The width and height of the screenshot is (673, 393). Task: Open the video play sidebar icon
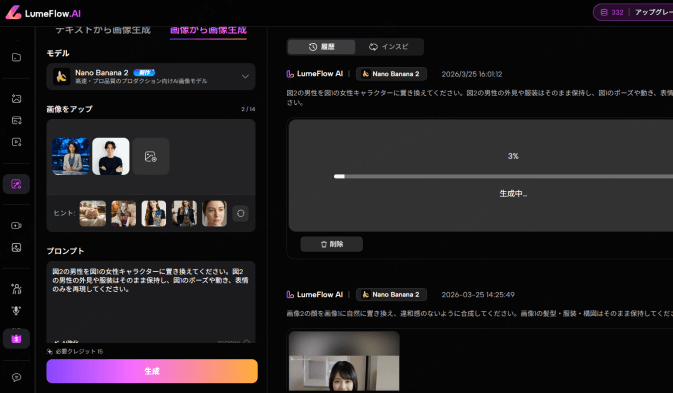(16, 142)
